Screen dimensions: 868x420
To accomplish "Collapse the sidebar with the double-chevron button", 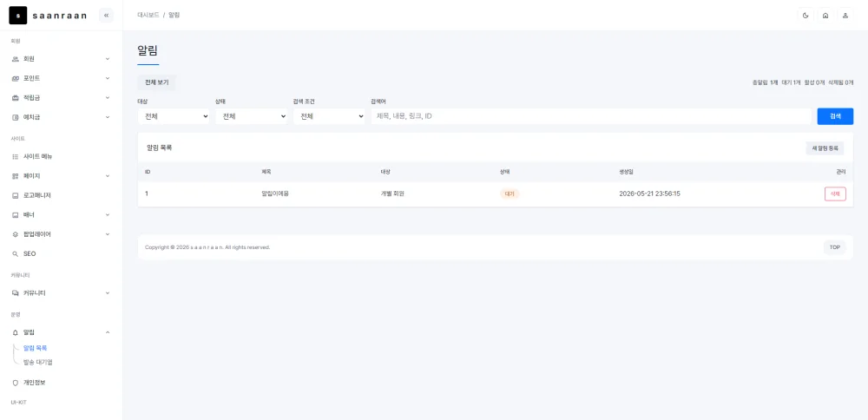I will coord(106,16).
